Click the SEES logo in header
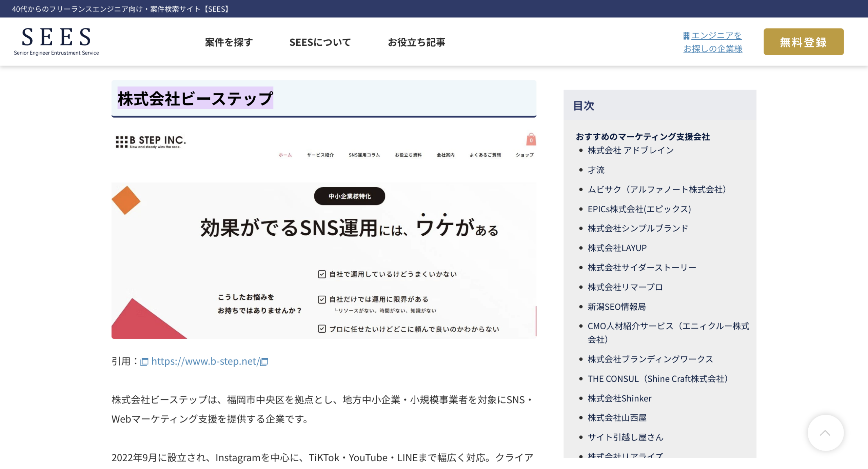Image resolution: width=868 pixels, height=469 pixels. (x=56, y=41)
